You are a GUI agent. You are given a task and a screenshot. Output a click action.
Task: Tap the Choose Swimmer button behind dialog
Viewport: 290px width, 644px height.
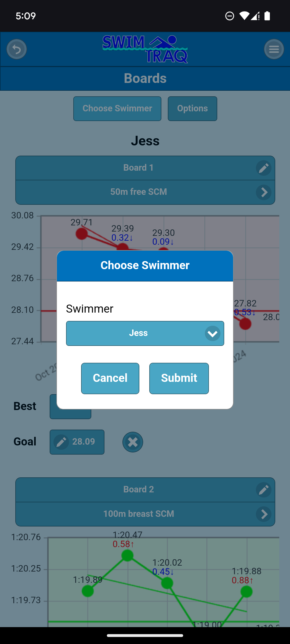point(117,109)
